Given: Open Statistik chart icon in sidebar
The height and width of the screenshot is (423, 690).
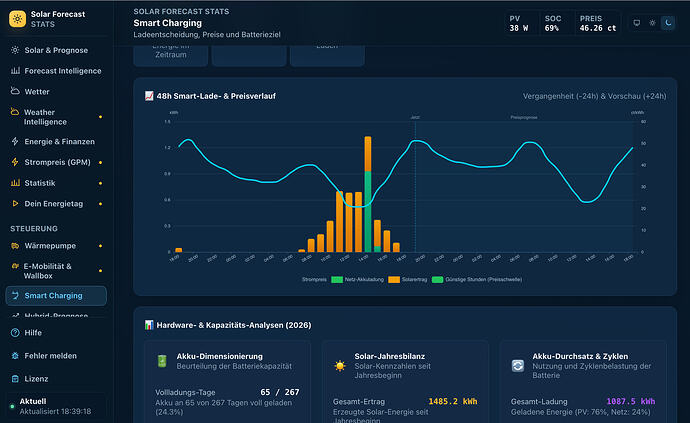Looking at the screenshot, I should (15, 183).
